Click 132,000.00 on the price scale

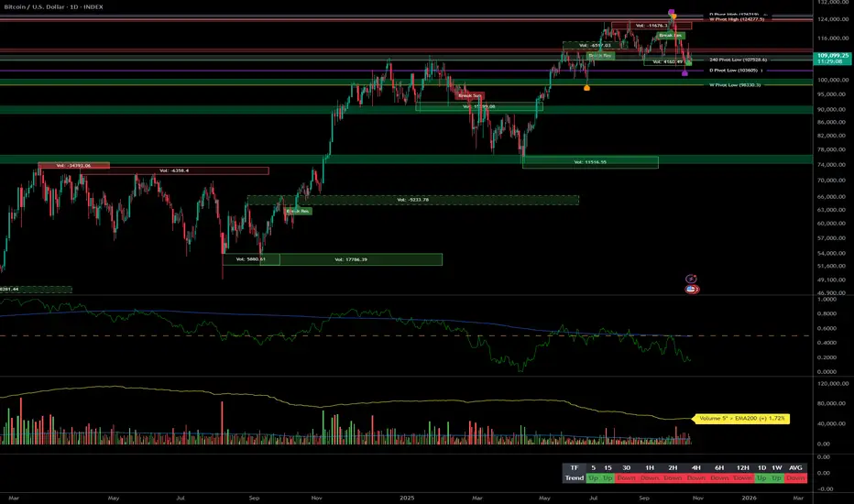[833, 2]
